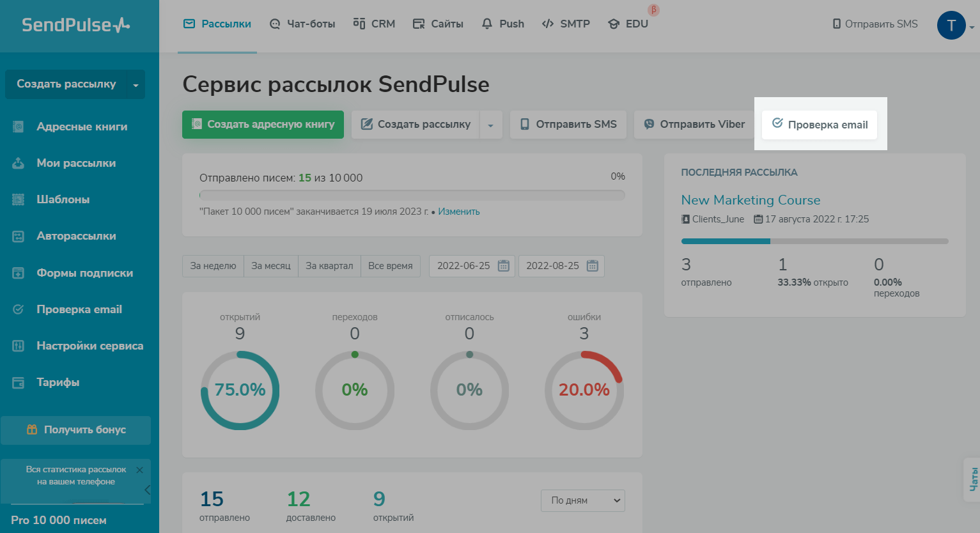
Task: Click the sidebar Создать рассылку button
Action: click(x=66, y=84)
